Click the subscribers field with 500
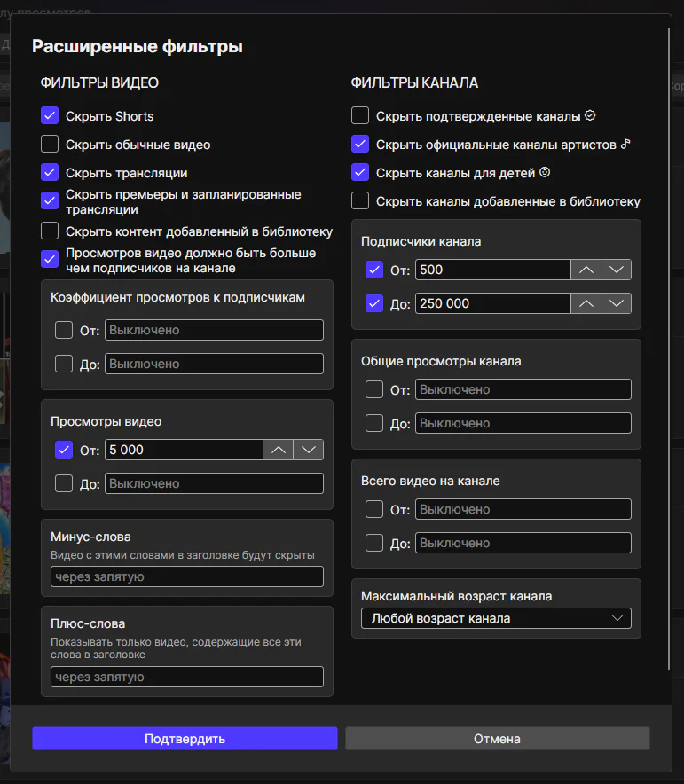 click(x=493, y=270)
